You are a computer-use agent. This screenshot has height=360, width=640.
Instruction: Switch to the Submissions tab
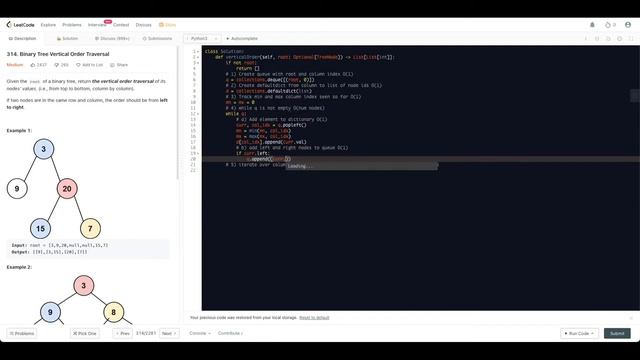click(x=158, y=38)
